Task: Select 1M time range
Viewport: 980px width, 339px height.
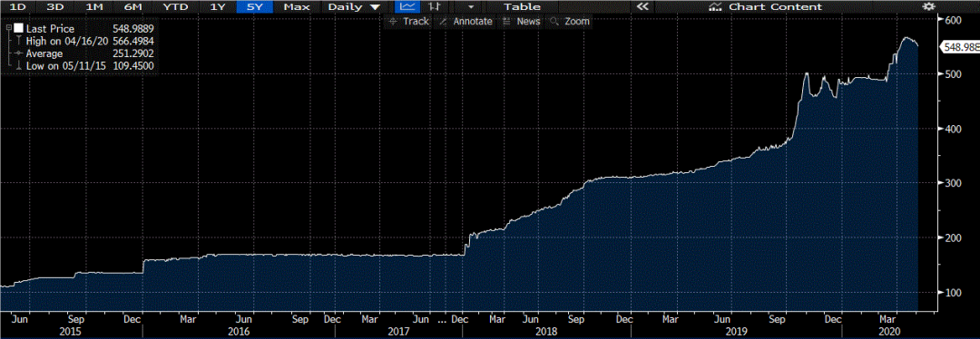Action: (94, 7)
